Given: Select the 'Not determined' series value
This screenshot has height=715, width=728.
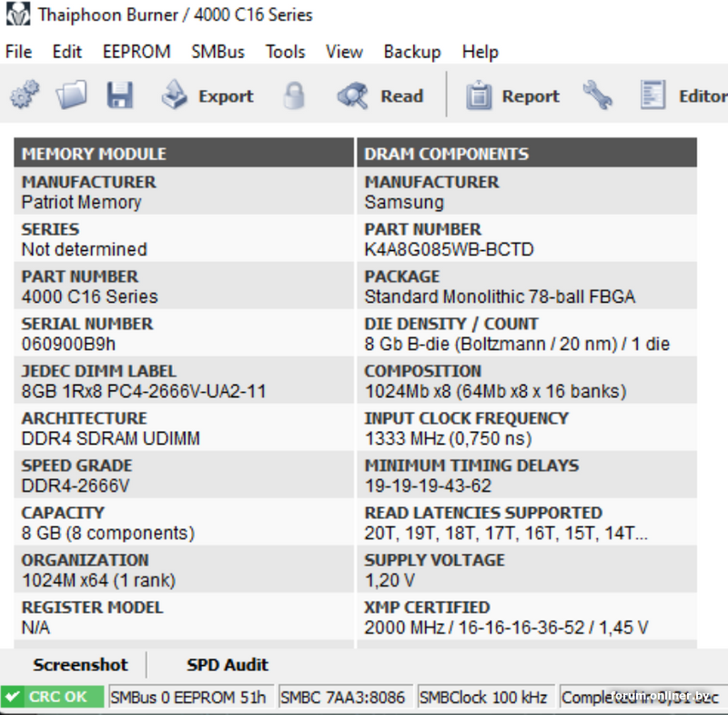Looking at the screenshot, I should (x=84, y=249).
